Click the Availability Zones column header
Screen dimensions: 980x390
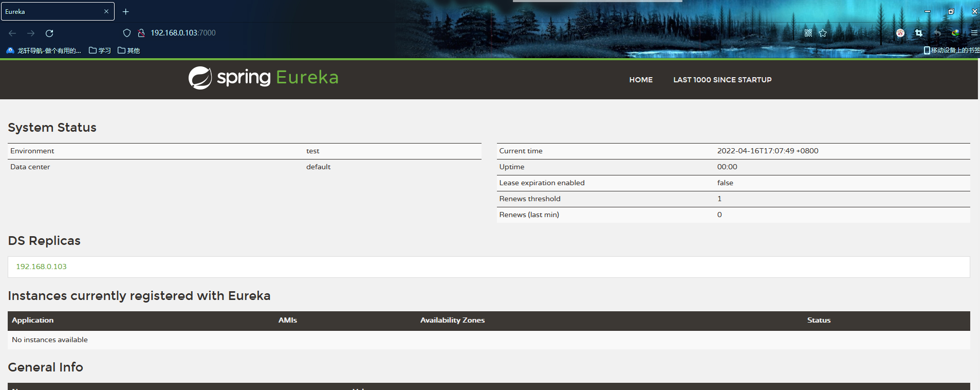coord(452,320)
